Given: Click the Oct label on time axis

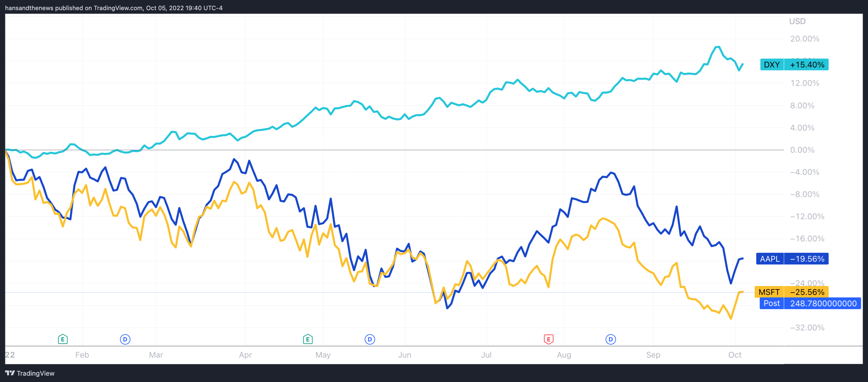Looking at the screenshot, I should pyautogui.click(x=734, y=355).
